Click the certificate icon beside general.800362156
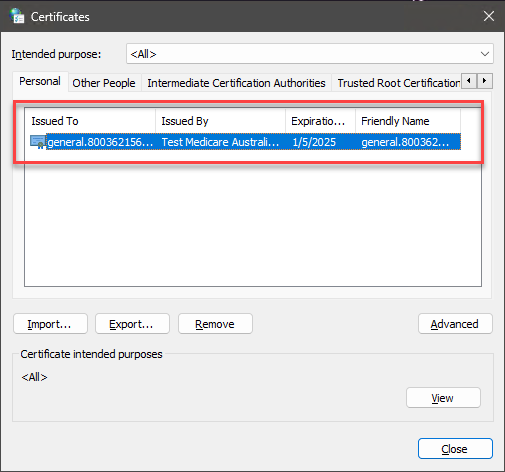Image resolution: width=505 pixels, height=472 pixels. 38,142
